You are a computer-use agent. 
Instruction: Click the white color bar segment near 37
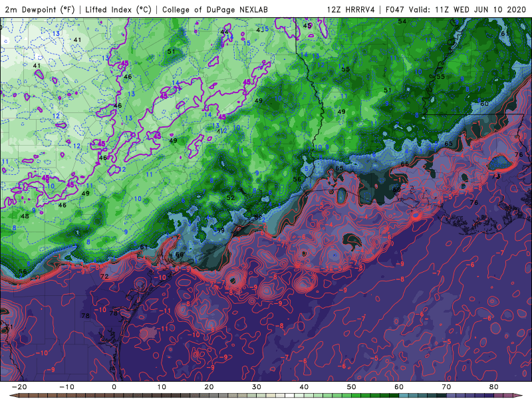point(289,395)
